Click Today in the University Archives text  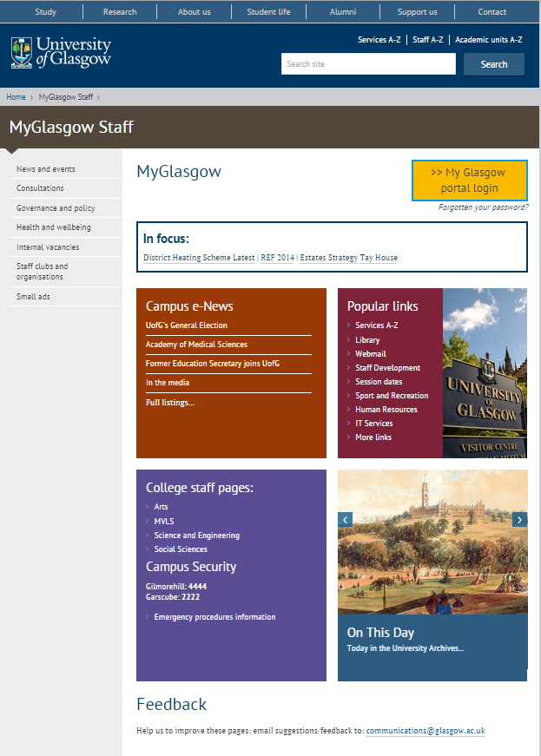click(405, 648)
